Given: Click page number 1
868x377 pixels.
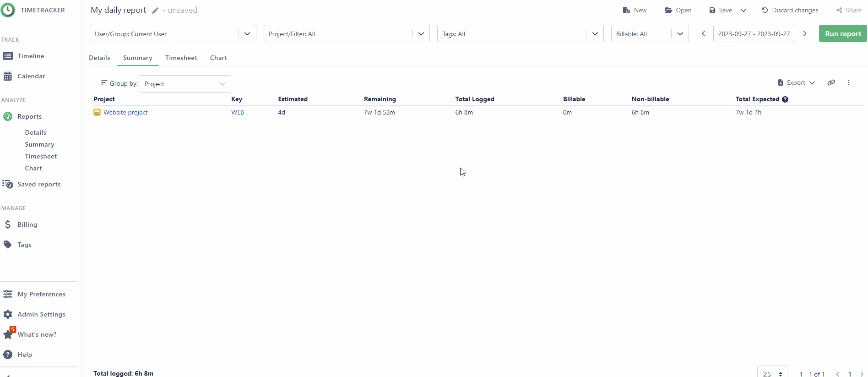Looking at the screenshot, I should coord(850,374).
